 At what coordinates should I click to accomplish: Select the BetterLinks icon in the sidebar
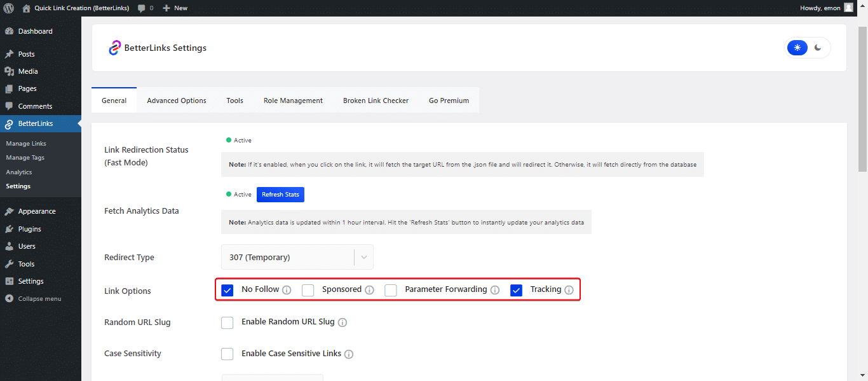pos(10,123)
